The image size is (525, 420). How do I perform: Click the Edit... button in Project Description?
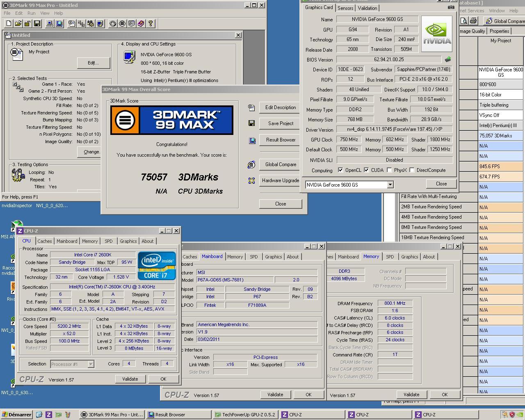tap(93, 63)
